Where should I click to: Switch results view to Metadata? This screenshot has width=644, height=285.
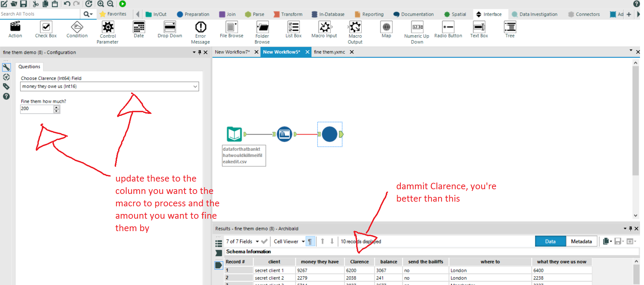click(x=581, y=241)
